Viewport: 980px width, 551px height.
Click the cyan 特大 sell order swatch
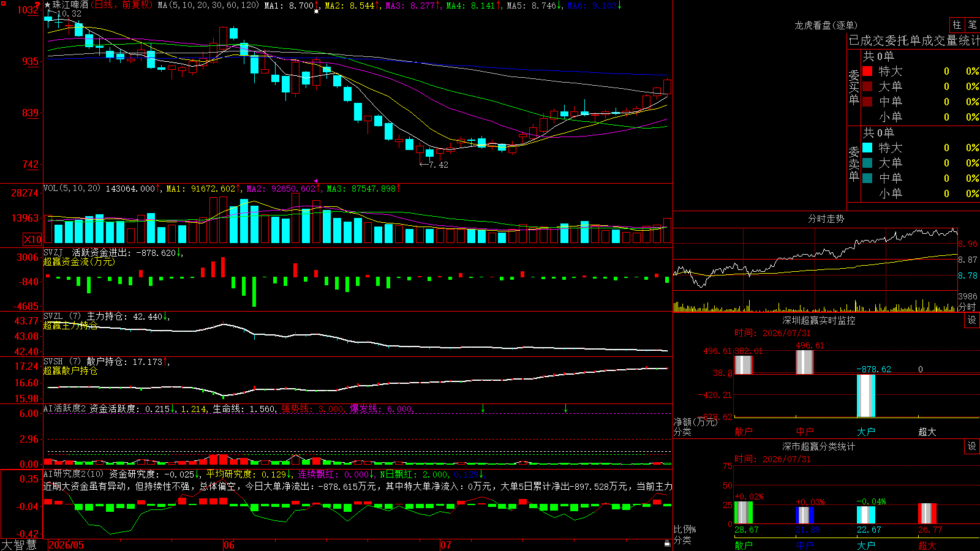point(867,148)
